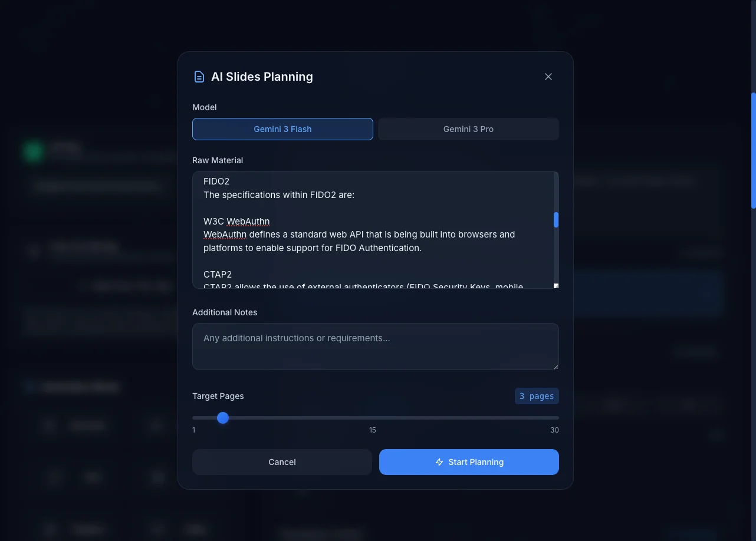Viewport: 756px width, 541px height.
Task: Click the word FIDO2 in the raw material
Action: pos(216,181)
